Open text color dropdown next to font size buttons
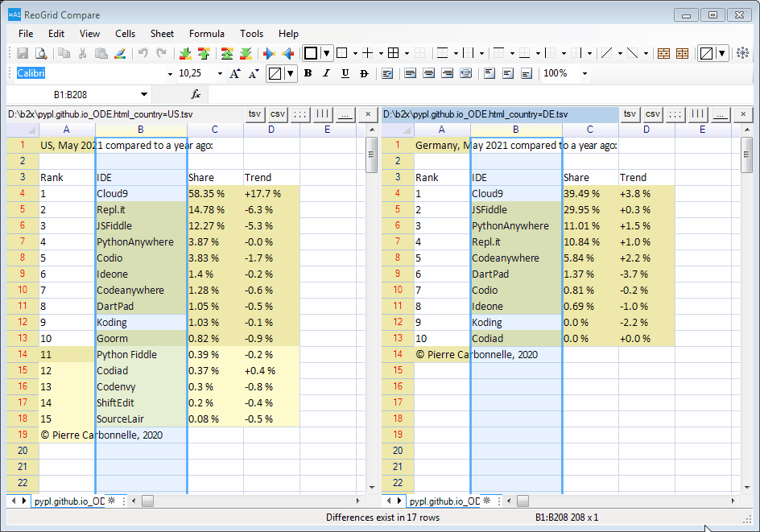This screenshot has height=532, width=760. click(x=291, y=74)
